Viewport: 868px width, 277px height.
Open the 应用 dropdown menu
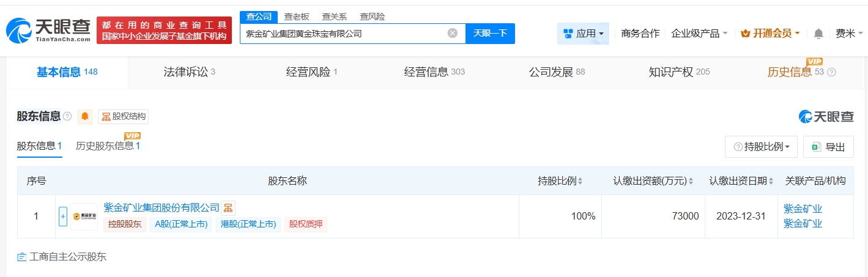click(583, 34)
